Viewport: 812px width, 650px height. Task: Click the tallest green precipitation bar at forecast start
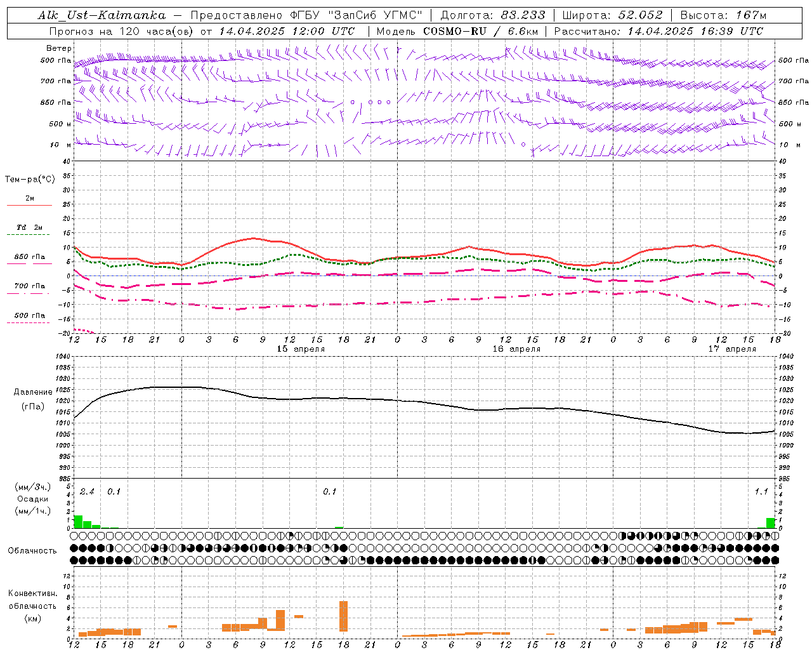coord(78,522)
